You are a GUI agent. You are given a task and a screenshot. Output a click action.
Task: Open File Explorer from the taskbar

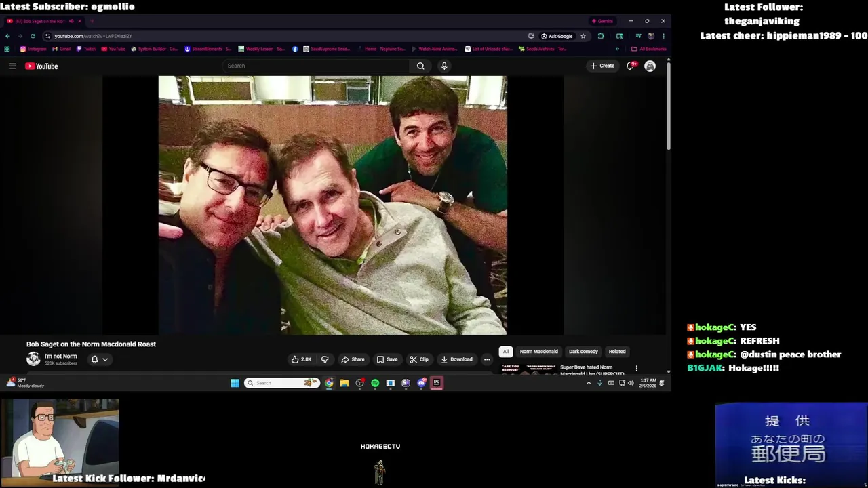[344, 383]
